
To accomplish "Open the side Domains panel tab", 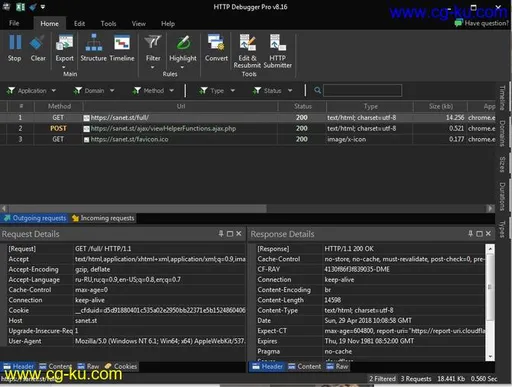I will (502, 133).
